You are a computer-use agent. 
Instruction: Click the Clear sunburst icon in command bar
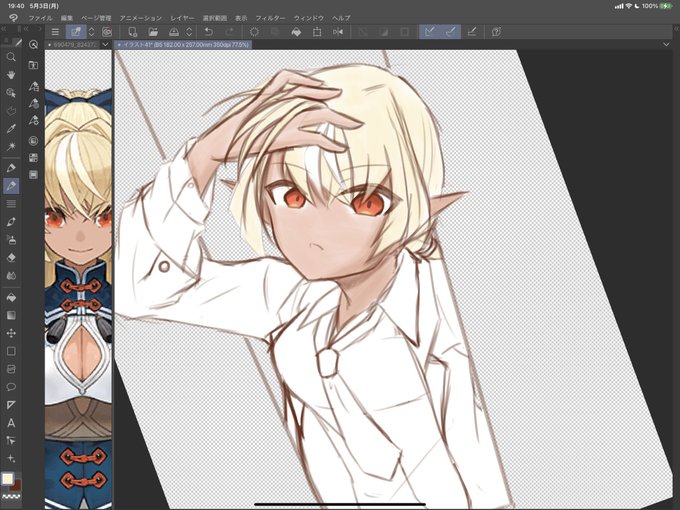click(254, 32)
